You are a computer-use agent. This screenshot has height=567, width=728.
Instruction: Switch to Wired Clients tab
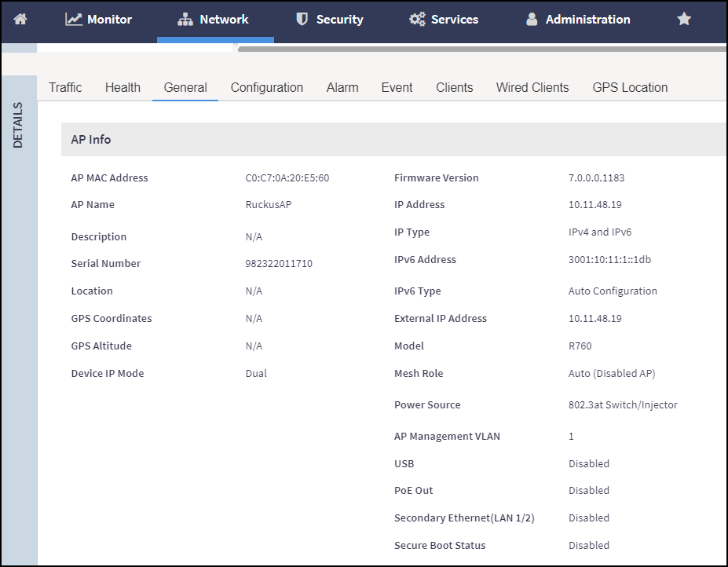point(532,87)
